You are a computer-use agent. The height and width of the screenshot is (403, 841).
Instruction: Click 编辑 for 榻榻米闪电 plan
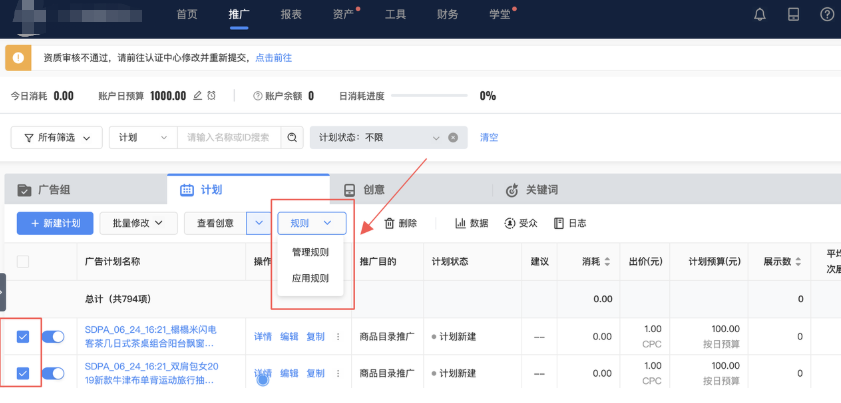(289, 337)
